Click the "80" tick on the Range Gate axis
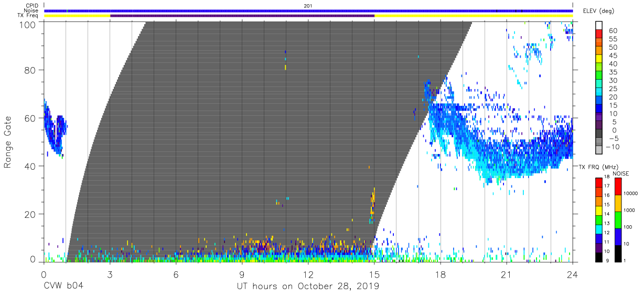 [30, 70]
